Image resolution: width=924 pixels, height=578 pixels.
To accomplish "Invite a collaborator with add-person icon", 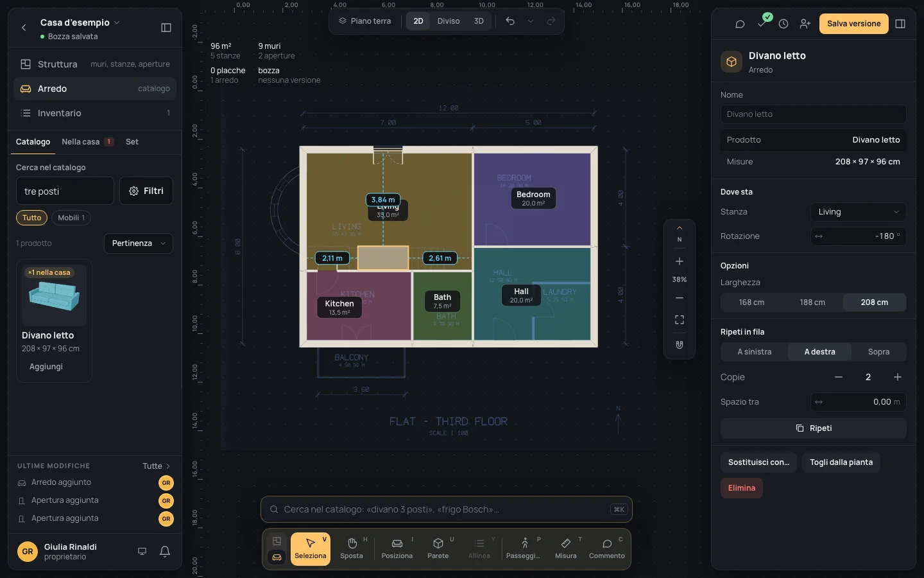I will point(805,24).
